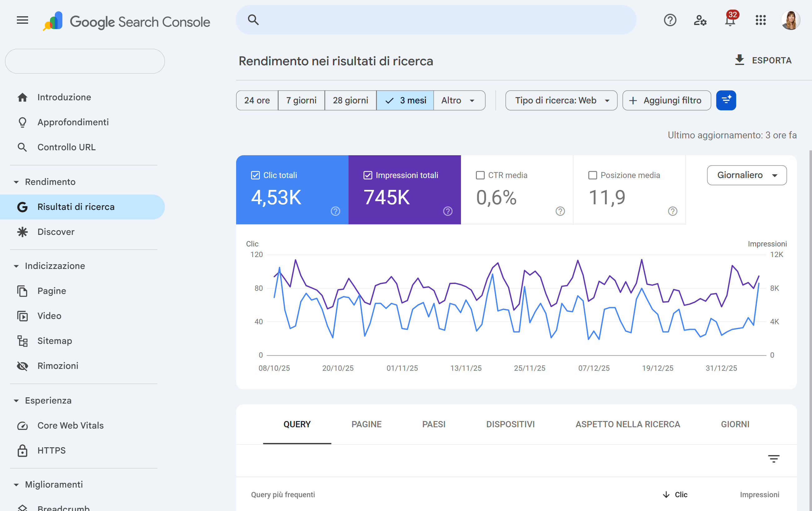
Task: Uncheck the Clic totali checkbox
Action: point(255,176)
